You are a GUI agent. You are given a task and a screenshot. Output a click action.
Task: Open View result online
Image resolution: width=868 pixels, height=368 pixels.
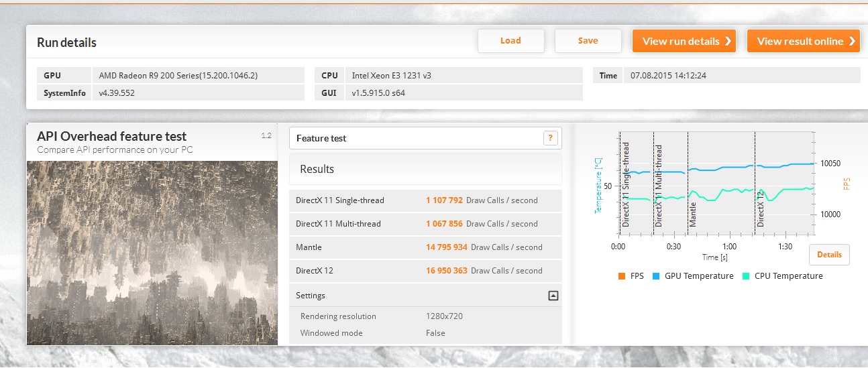pyautogui.click(x=804, y=41)
